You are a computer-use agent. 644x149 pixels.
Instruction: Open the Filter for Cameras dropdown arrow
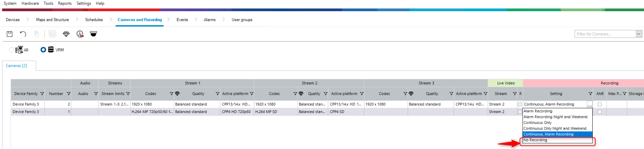[638, 34]
